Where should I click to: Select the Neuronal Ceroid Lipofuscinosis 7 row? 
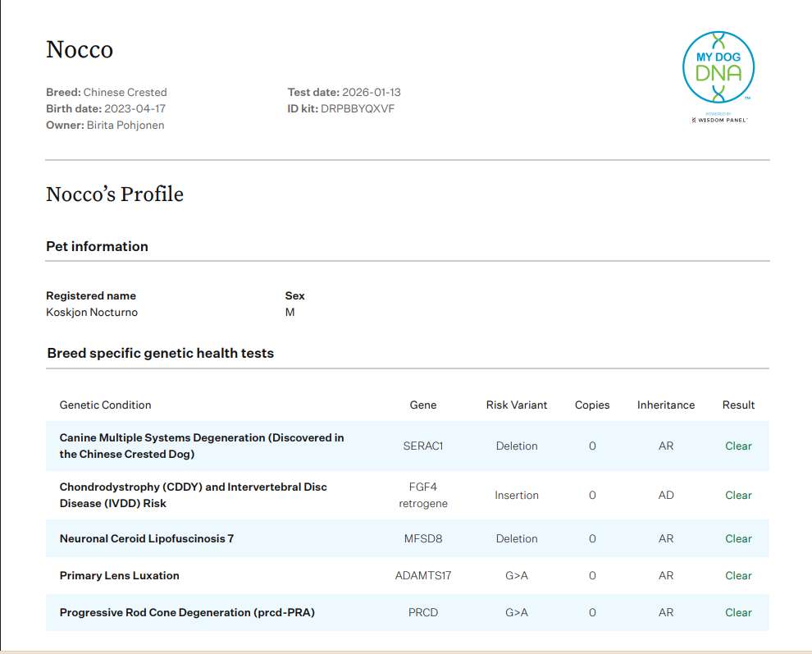point(147,538)
